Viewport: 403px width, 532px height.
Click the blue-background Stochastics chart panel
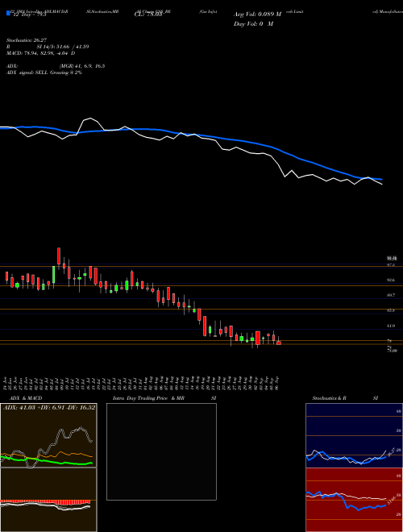point(354,435)
